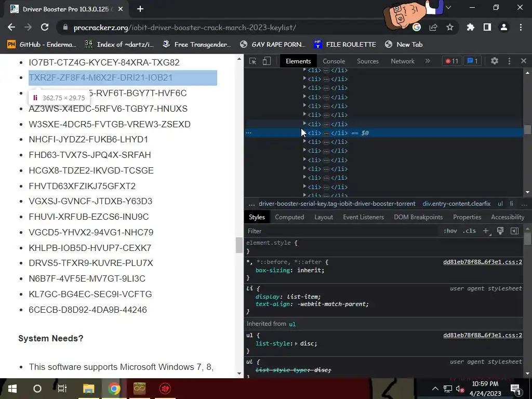Open DevTools settings gear
This screenshot has width=532, height=399.
point(495,61)
